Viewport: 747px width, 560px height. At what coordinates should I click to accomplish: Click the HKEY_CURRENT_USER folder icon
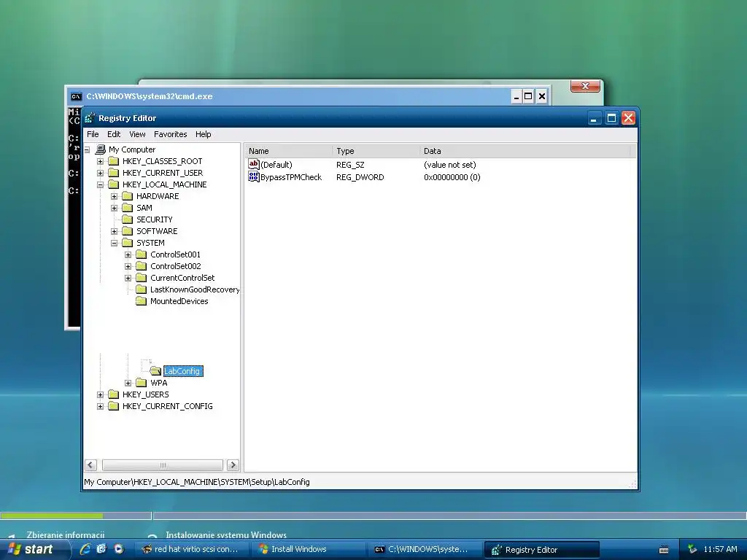click(113, 173)
